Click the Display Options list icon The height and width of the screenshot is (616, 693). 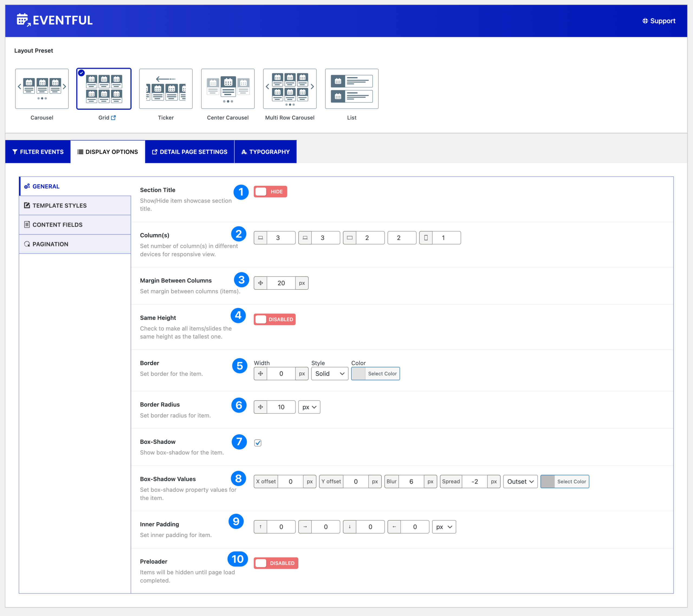pos(80,152)
